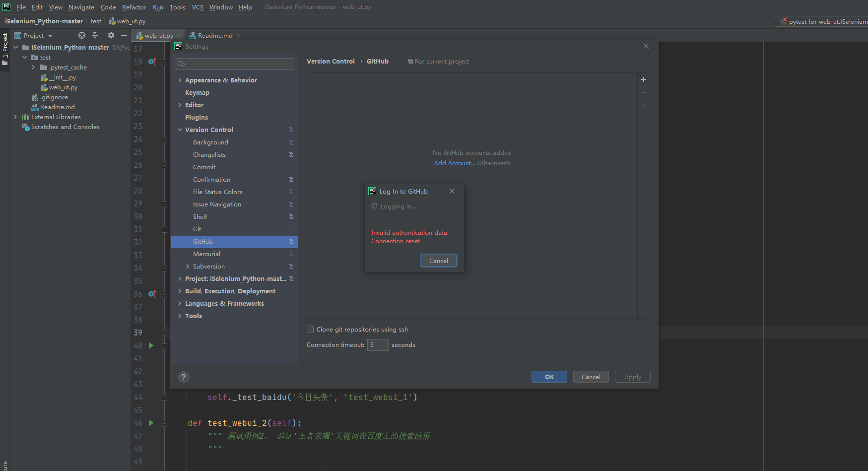The image size is (868, 471).
Task: Click the PyCharm logo icon in title bar
Action: [x=6, y=6]
